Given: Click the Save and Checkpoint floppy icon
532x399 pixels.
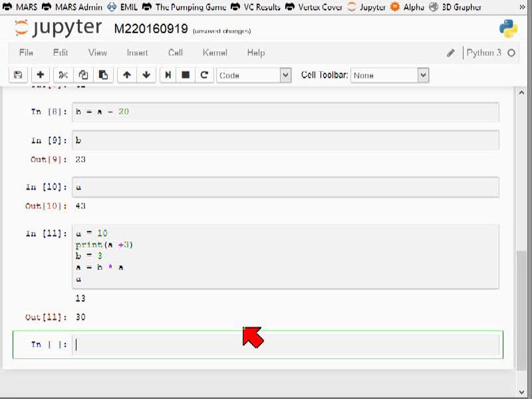Looking at the screenshot, I should (x=18, y=75).
